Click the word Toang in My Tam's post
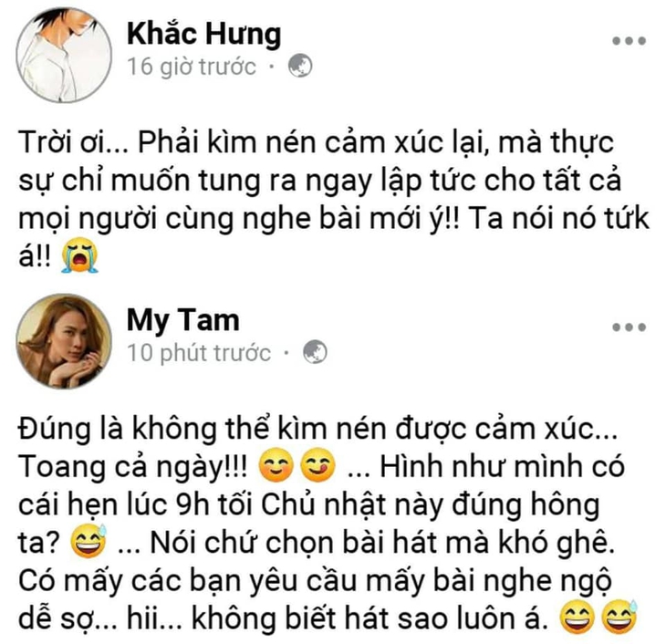Screen dimensions: 666x644 click(x=62, y=466)
